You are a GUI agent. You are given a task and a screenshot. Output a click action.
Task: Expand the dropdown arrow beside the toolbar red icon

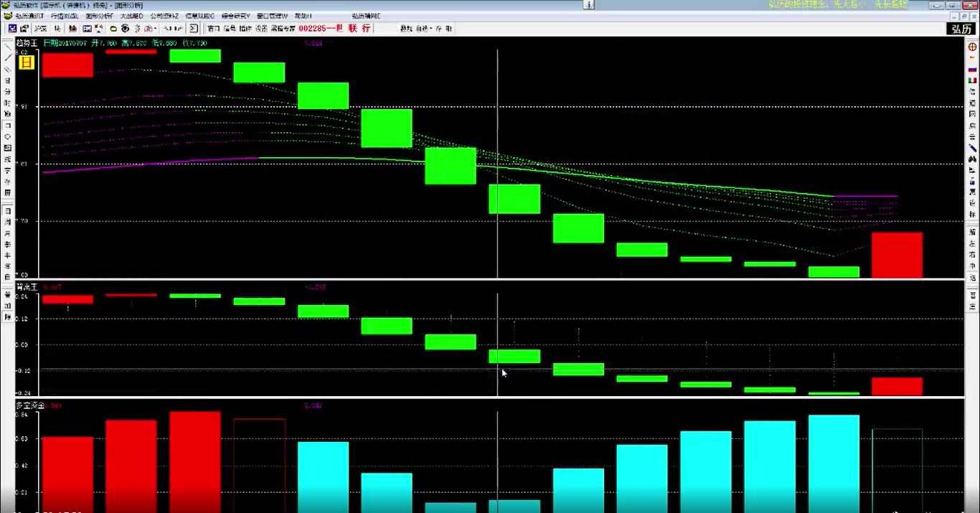pos(155,29)
